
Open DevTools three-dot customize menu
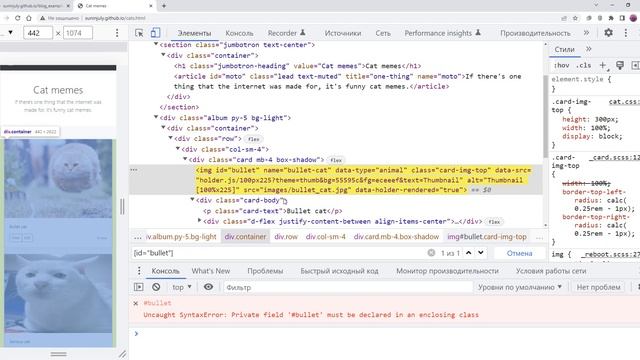pyautogui.click(x=626, y=33)
